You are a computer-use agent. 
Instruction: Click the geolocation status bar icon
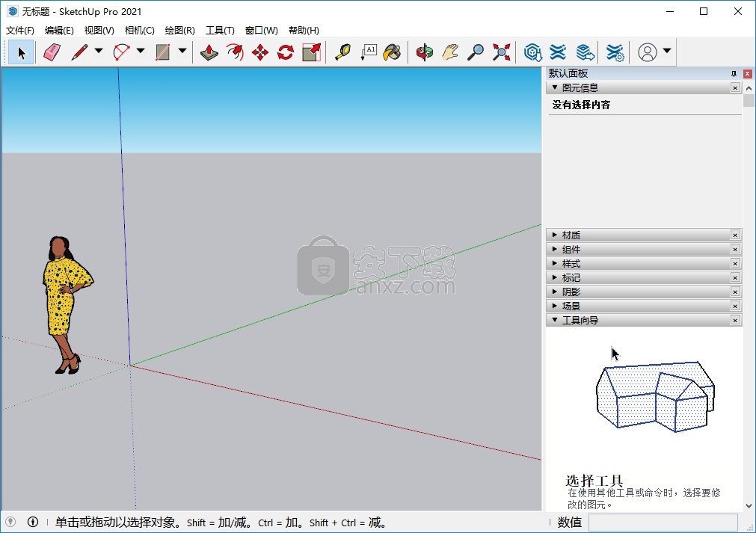point(10,522)
